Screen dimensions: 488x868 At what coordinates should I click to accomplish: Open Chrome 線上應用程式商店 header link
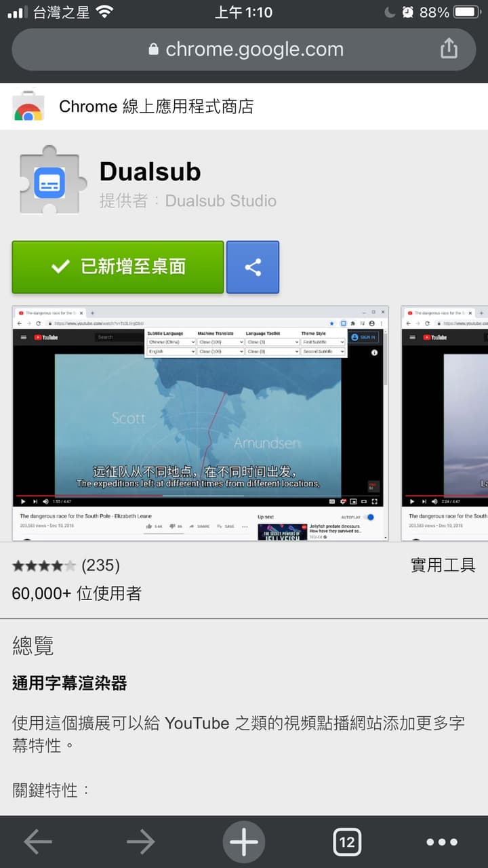(x=156, y=106)
